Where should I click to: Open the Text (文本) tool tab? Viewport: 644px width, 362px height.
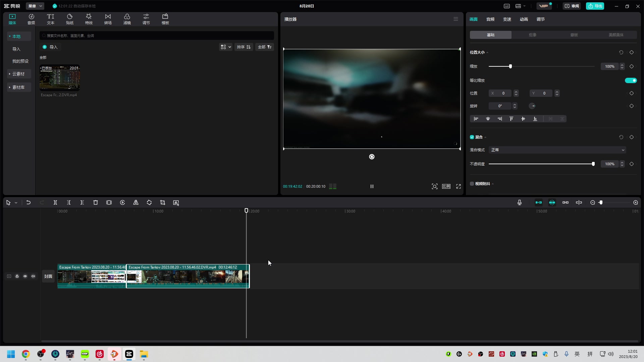tap(50, 19)
